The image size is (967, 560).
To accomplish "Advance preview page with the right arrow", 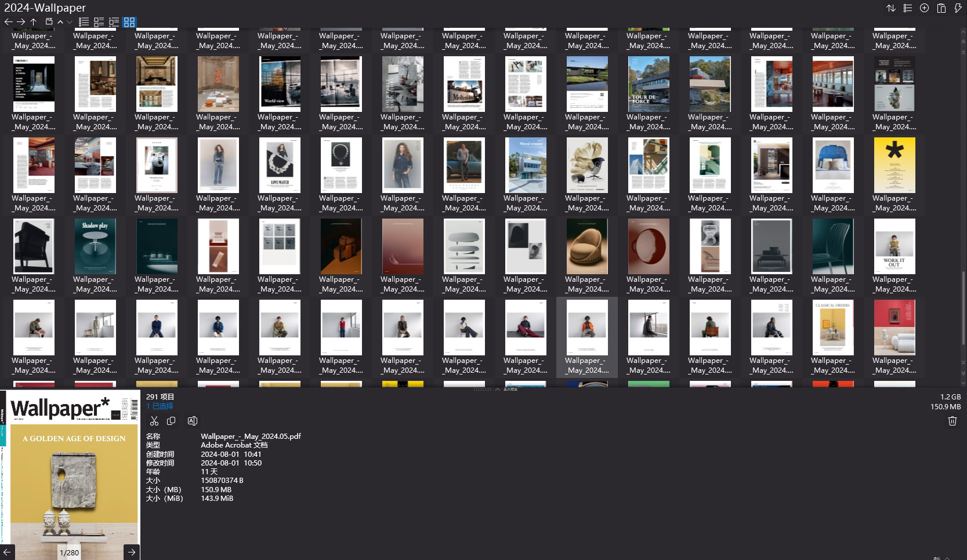I will [132, 552].
